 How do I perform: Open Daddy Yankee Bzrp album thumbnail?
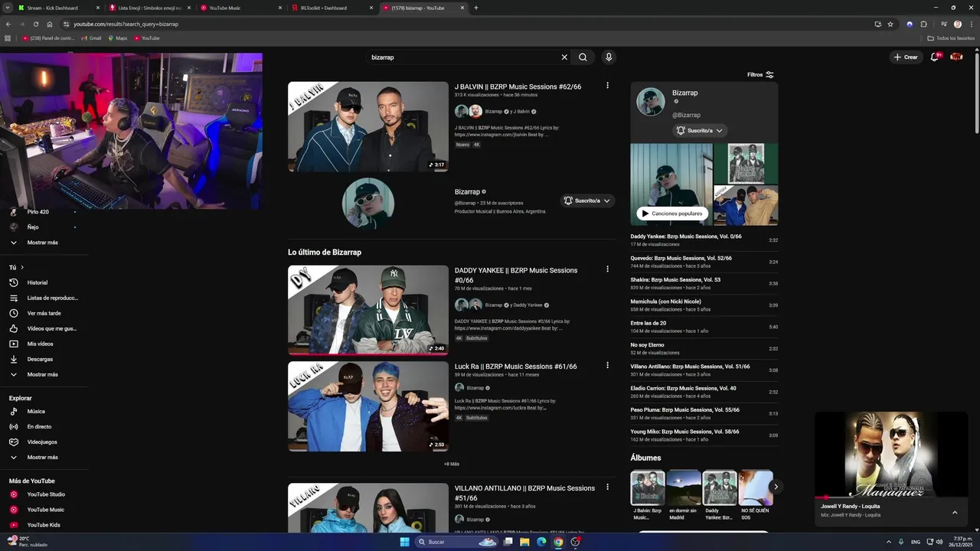(720, 487)
